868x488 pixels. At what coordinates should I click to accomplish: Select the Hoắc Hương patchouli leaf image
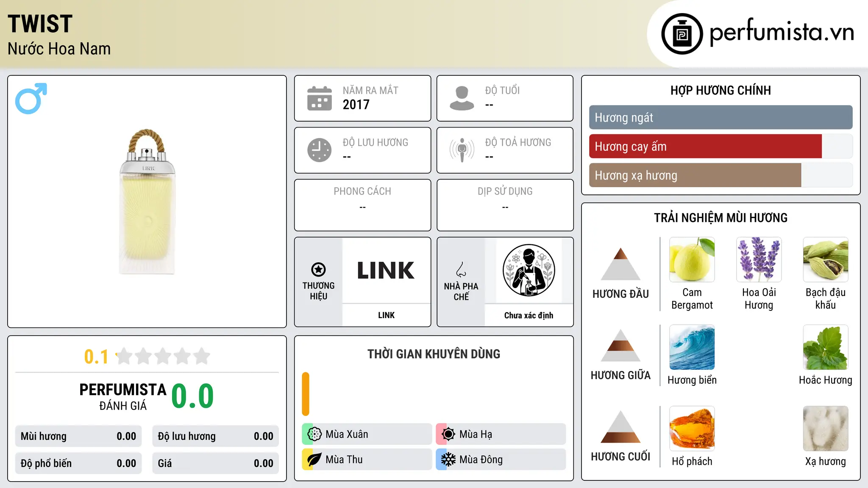point(826,347)
